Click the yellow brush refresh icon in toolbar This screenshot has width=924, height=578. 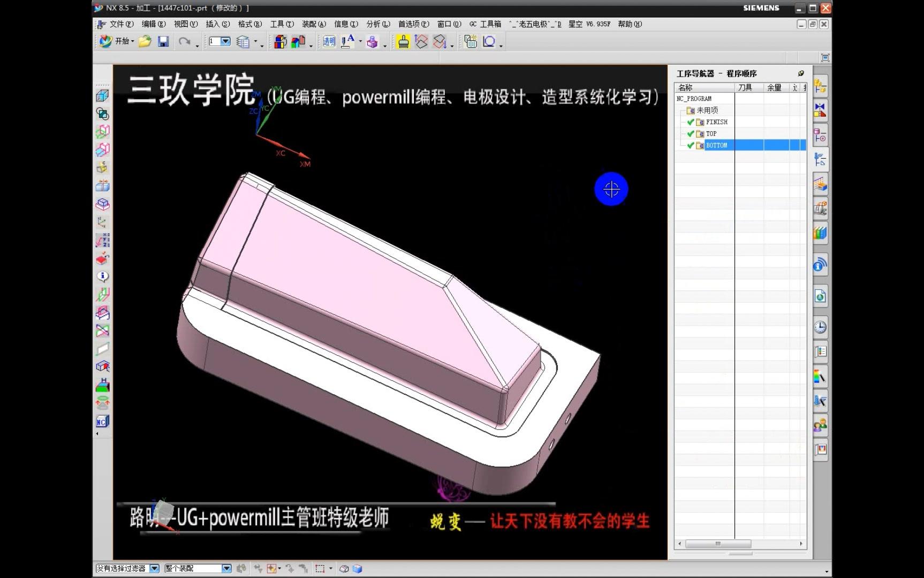[x=403, y=41]
